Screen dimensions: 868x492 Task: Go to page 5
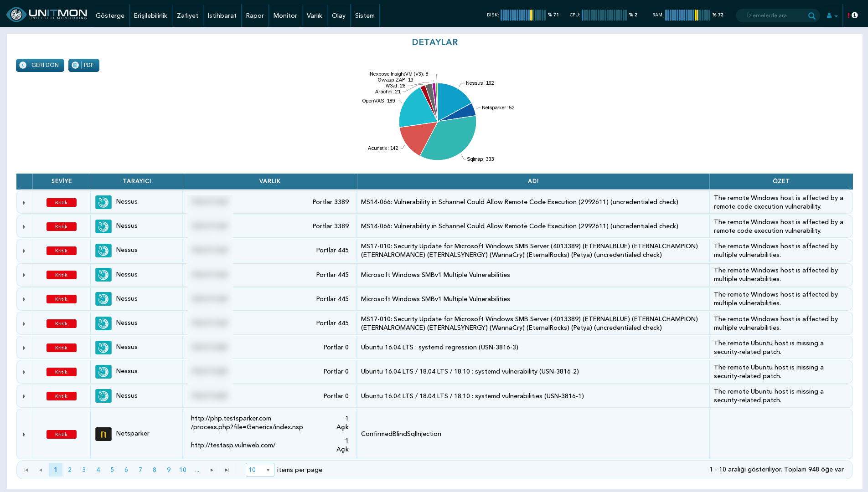point(112,470)
